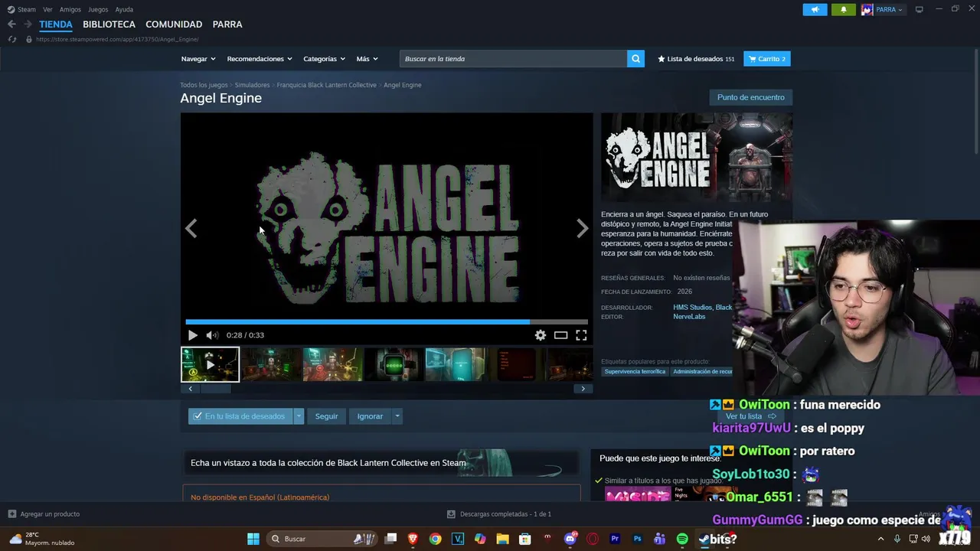
Task: Open Todos los juegos breadcrumb
Action: (x=204, y=85)
